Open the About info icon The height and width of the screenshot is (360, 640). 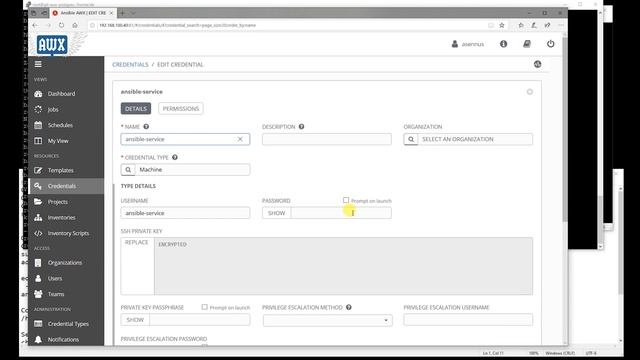[503, 44]
